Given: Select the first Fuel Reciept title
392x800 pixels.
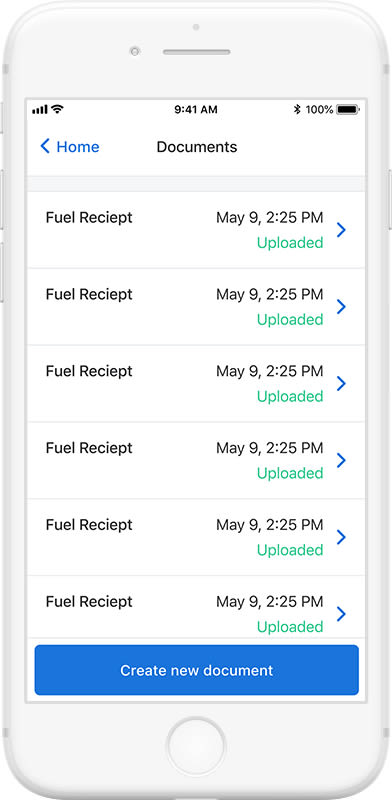Looking at the screenshot, I should (x=89, y=218).
